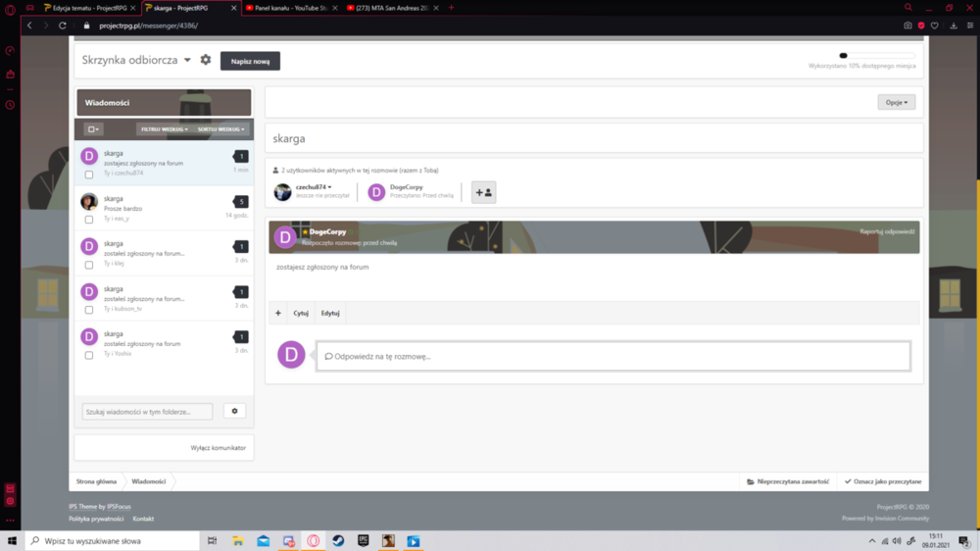Tick checkbox for conversation Ty i klej
The image size is (980, 551).
point(89,265)
